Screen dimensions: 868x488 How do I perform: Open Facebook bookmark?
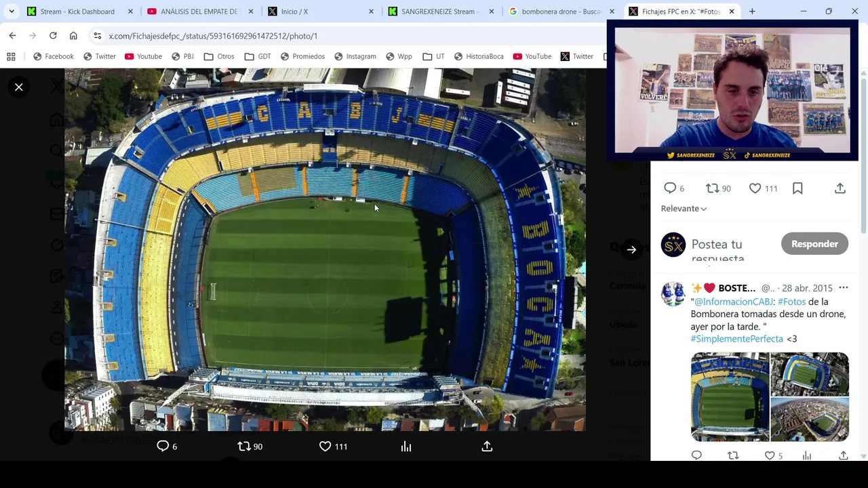coord(53,56)
